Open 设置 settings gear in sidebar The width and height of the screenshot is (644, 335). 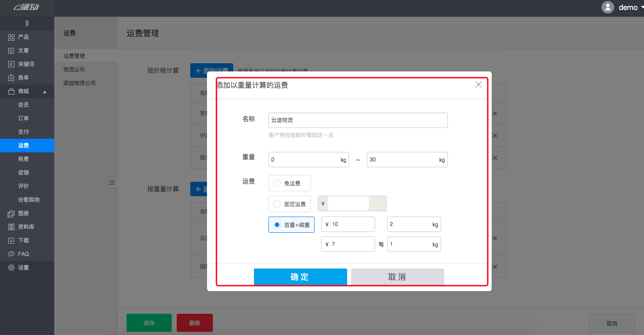pos(12,268)
